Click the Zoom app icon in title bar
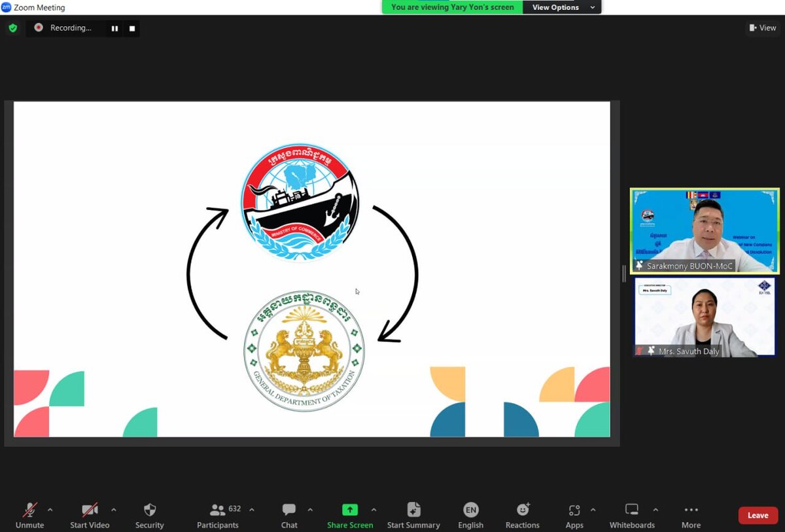The image size is (785, 532). pyautogui.click(x=7, y=7)
